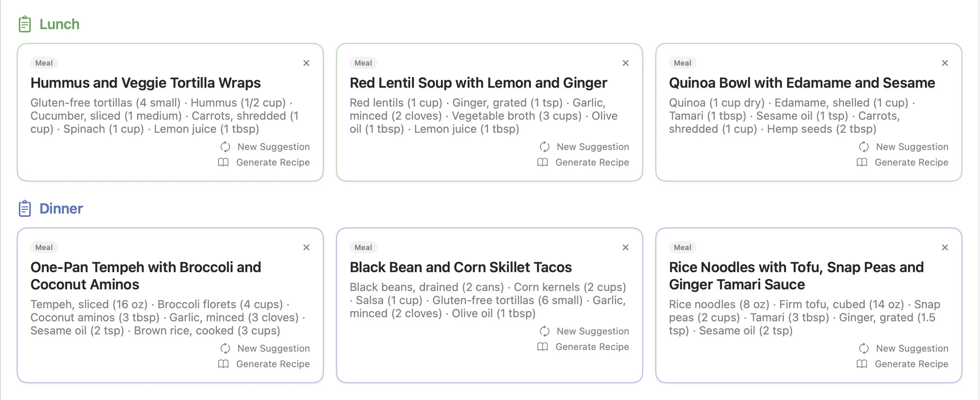
Task: Dismiss the Quinoa Bowl with Edamame card
Action: tap(945, 63)
